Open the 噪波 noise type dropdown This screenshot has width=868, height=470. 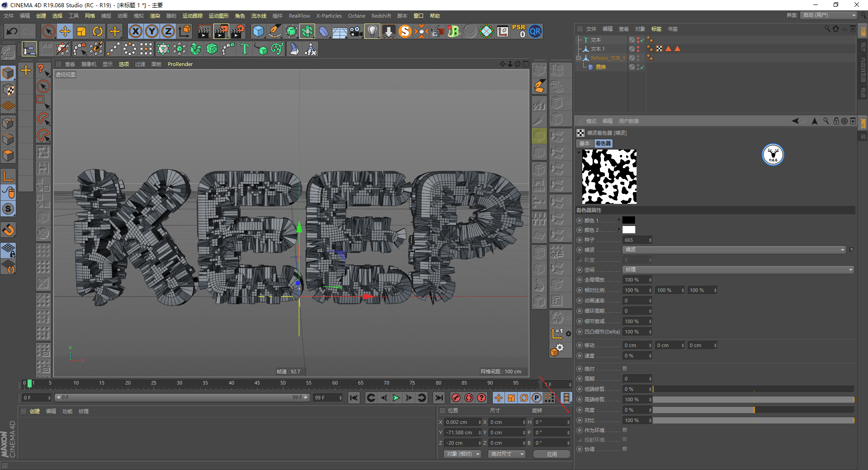(x=735, y=249)
